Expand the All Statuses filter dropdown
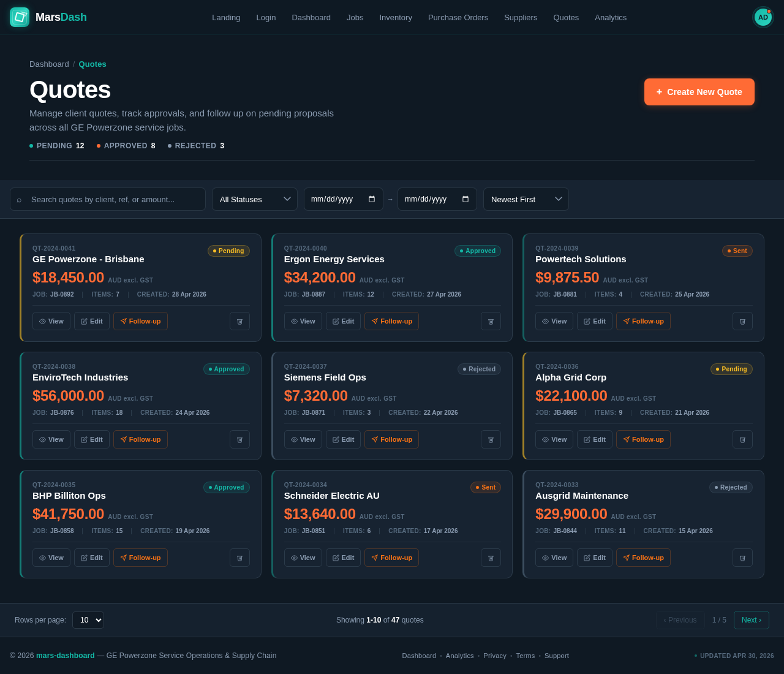 coord(255,199)
